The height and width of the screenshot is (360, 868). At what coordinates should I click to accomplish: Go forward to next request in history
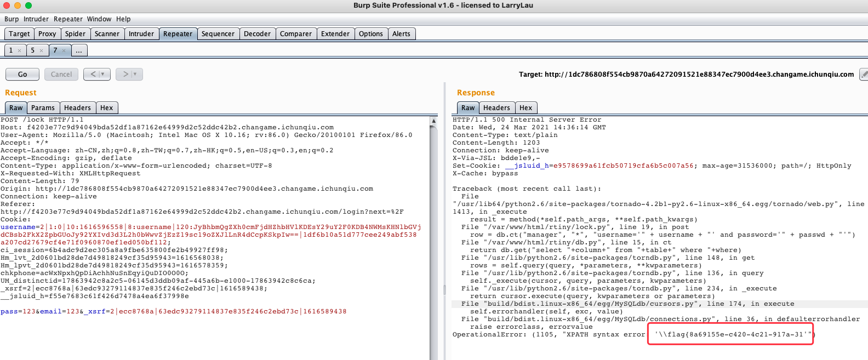[x=125, y=74]
